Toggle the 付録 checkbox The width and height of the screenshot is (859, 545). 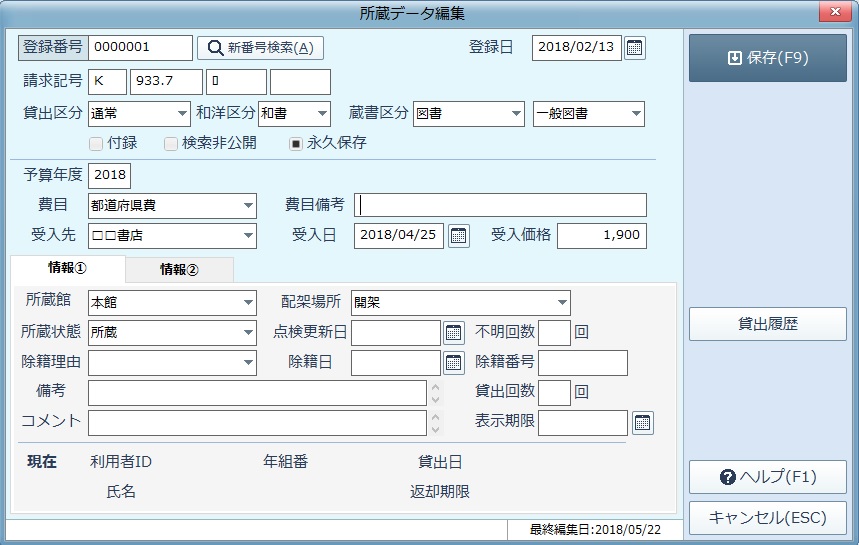coord(96,144)
